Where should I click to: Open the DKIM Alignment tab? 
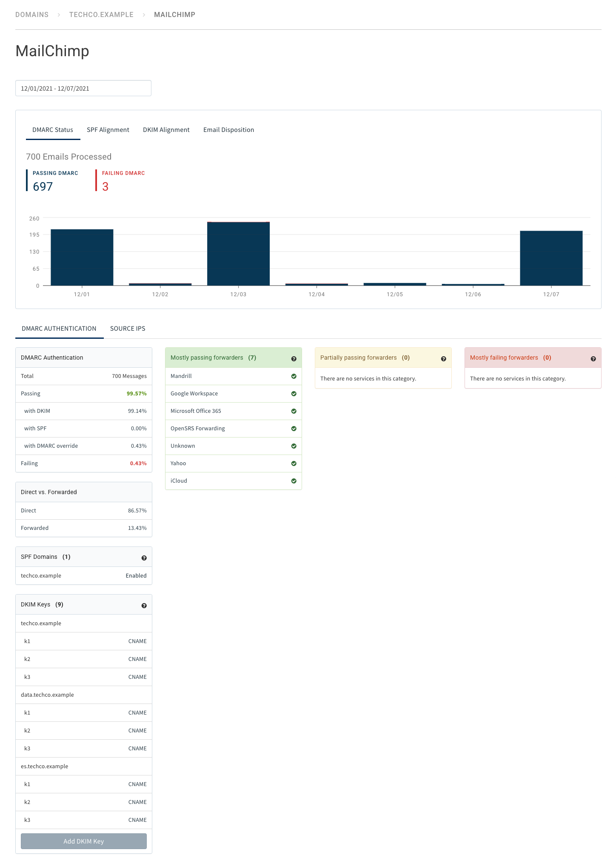pyautogui.click(x=166, y=130)
